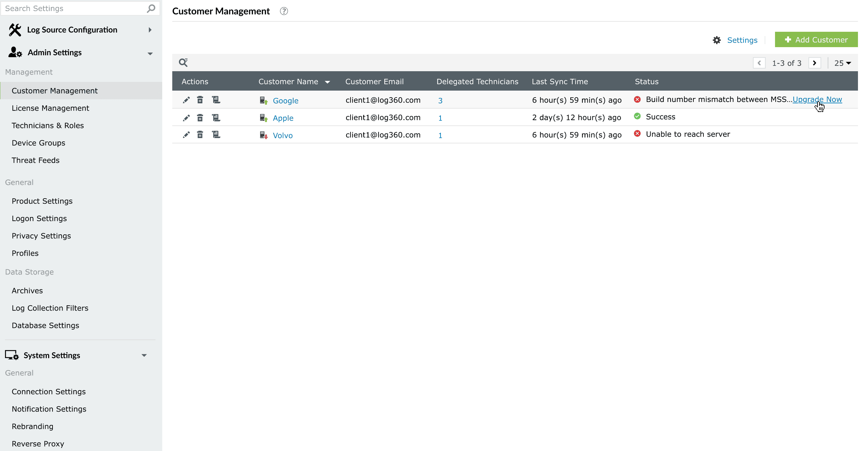Expand the Log Source Configuration section
Image resolution: width=868 pixels, height=451 pixels.
click(x=150, y=30)
